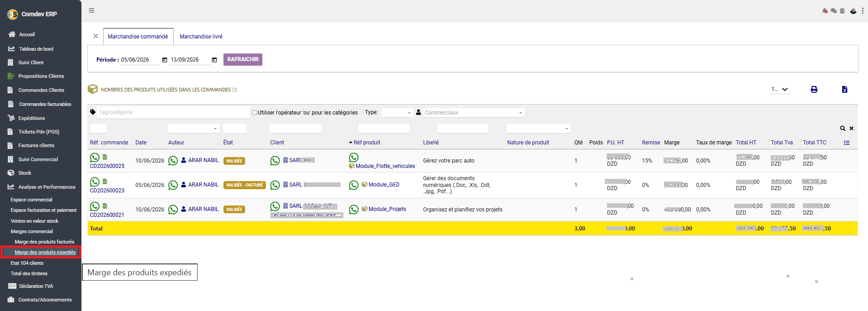Open the hamburger menu toggle

point(92,10)
